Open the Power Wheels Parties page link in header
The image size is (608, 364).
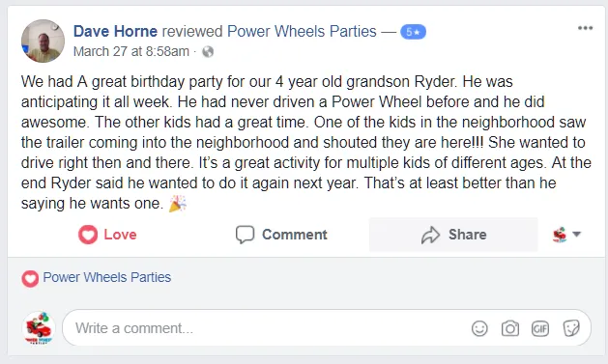pos(302,31)
